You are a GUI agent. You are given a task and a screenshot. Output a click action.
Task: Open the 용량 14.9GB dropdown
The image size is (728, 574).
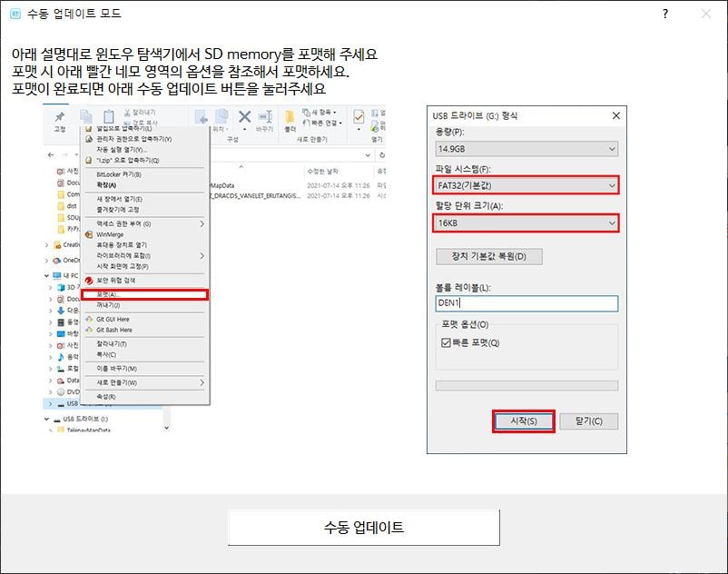pyautogui.click(x=526, y=148)
